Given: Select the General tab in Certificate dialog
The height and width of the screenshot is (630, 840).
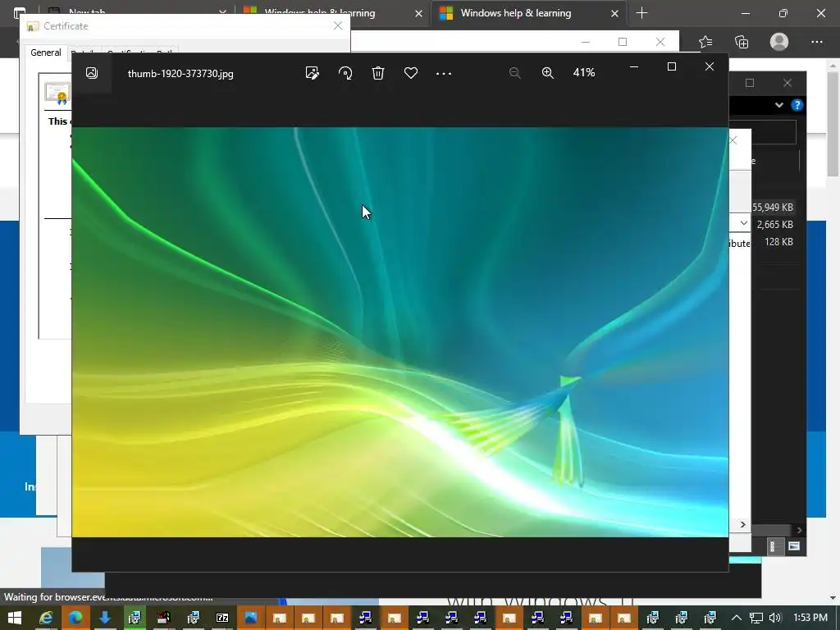Looking at the screenshot, I should 46,52.
